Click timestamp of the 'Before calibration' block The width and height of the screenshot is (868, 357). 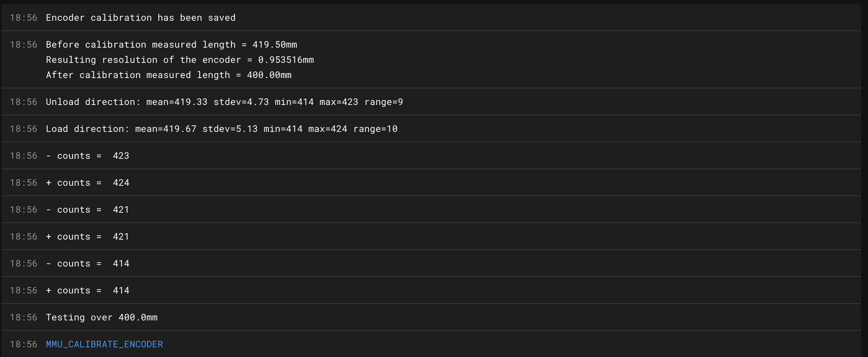point(23,45)
